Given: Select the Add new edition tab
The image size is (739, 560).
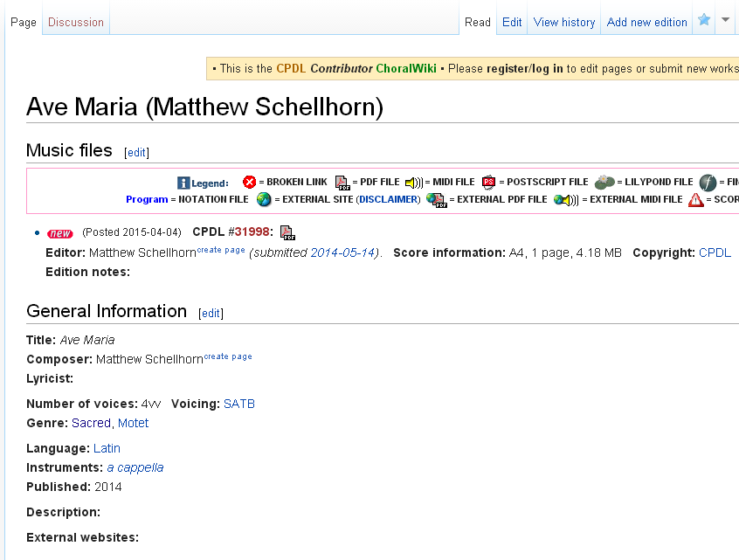Looking at the screenshot, I should 647,22.
